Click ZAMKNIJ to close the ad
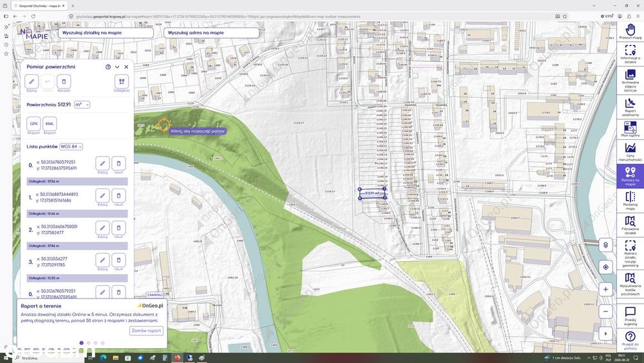The width and height of the screenshot is (644, 363). coord(155,295)
